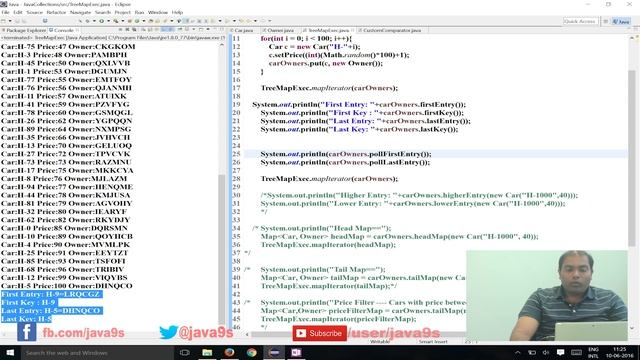Image resolution: width=640 pixels, height=360 pixels.
Task: Select console row 'Car:H-5 Price:100 Owner:DHNQCO'
Action: 67,286
